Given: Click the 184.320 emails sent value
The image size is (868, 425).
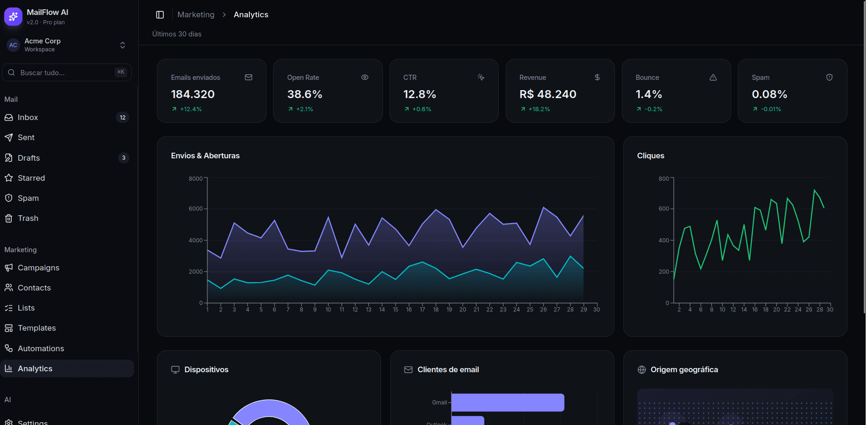Looking at the screenshot, I should (x=193, y=94).
